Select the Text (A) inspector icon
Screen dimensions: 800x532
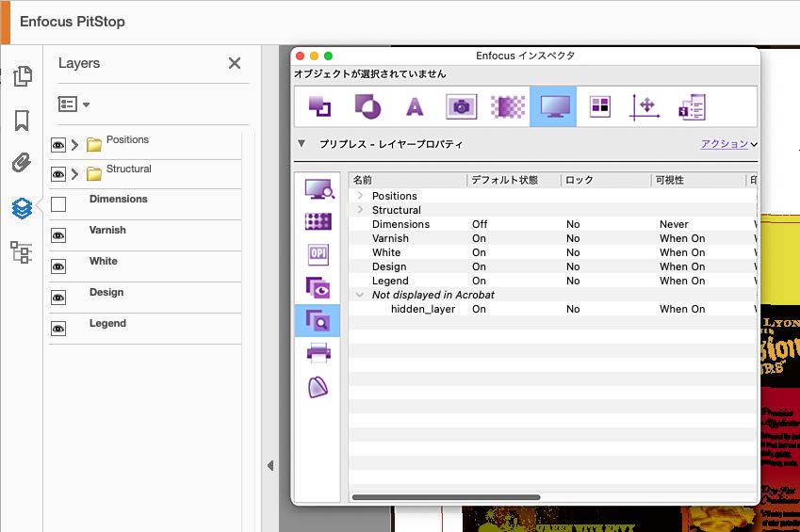click(x=415, y=106)
